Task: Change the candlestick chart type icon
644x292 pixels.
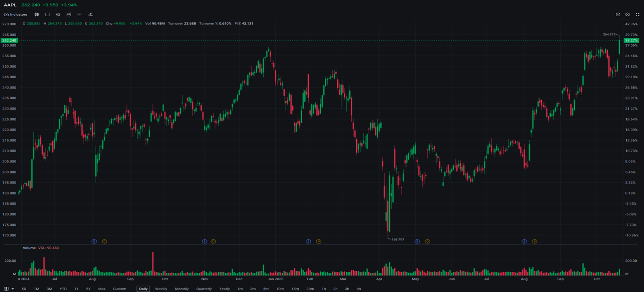Action: point(37,14)
